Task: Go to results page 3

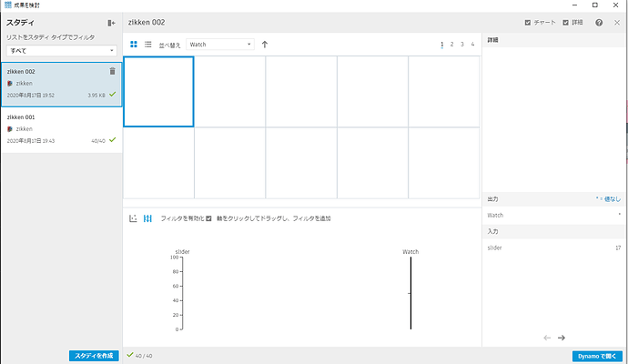Action: [x=462, y=44]
